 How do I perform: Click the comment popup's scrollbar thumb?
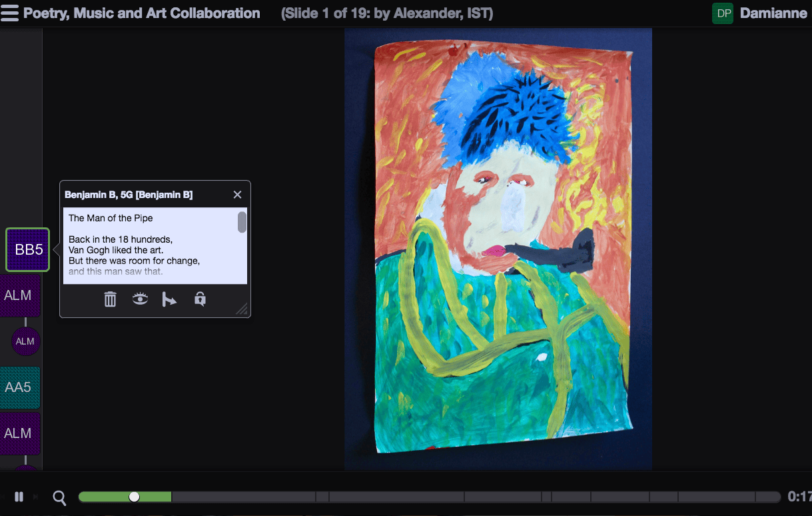pos(242,222)
